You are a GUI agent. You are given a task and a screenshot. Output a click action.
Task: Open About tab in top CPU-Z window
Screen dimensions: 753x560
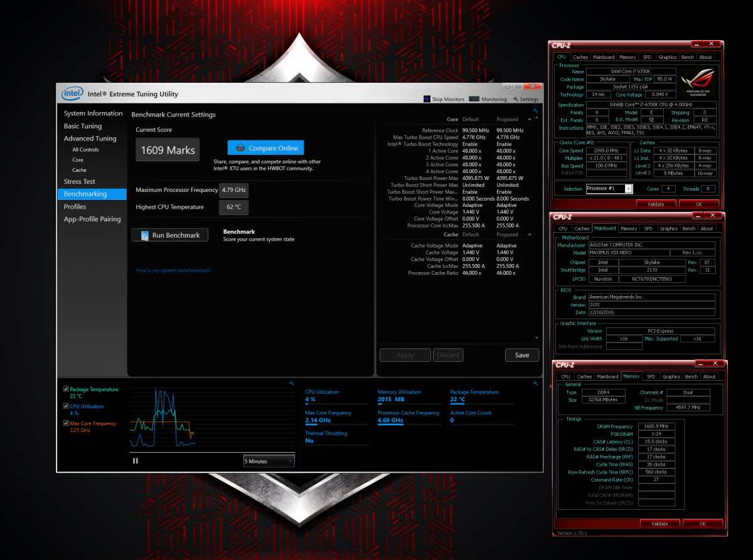click(706, 57)
